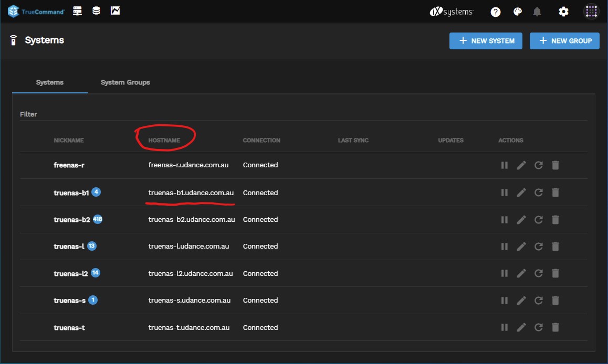Screen dimensions: 608x364
Task: Open the help question mark icon
Action: 496,12
